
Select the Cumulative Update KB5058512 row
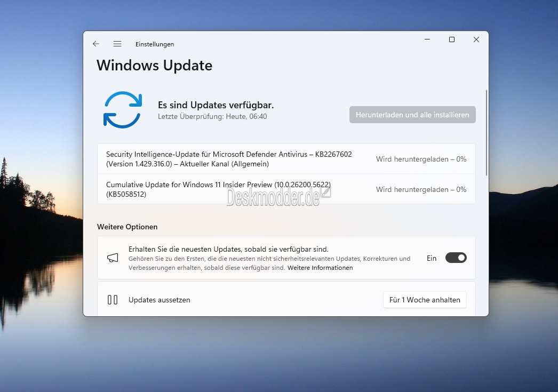click(286, 189)
